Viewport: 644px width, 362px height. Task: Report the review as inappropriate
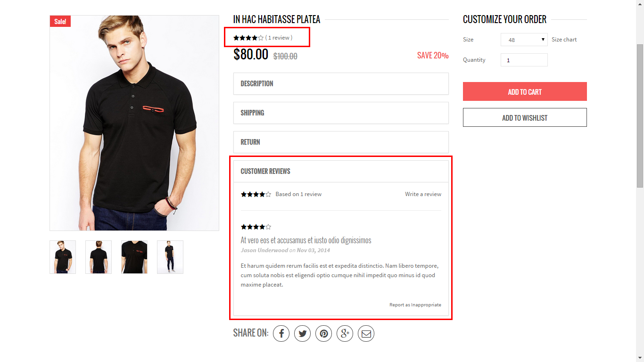click(x=415, y=305)
